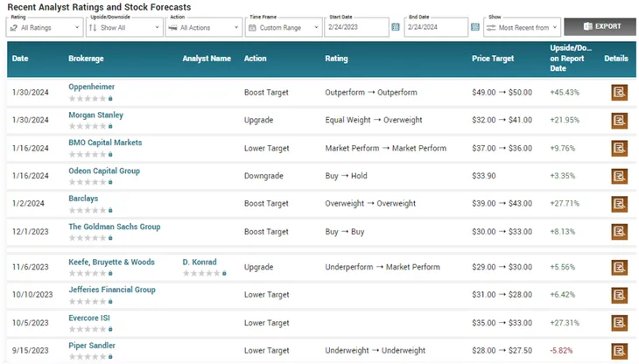Click star rating under Odeon Capital Group

[x=88, y=182]
